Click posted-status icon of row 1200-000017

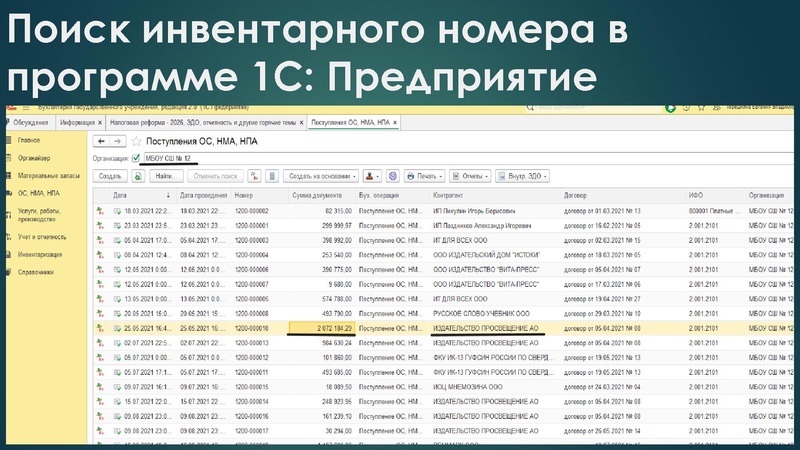pyautogui.click(x=100, y=431)
